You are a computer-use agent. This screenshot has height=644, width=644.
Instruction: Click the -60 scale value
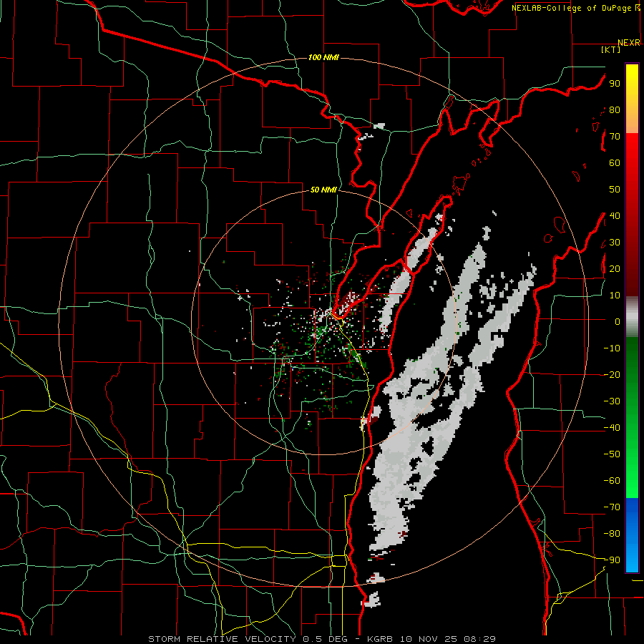tap(612, 481)
